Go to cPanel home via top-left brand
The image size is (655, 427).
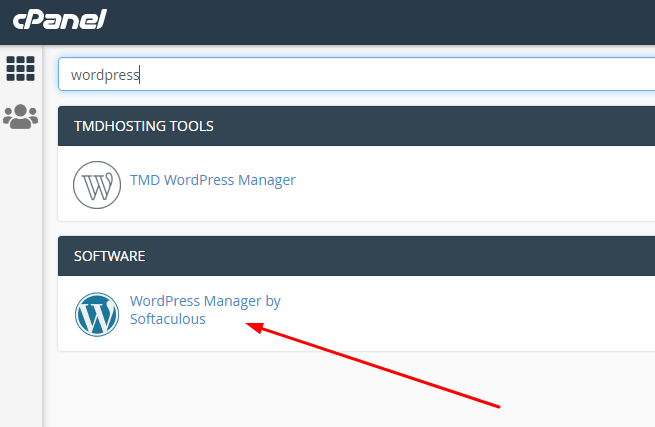[x=59, y=19]
